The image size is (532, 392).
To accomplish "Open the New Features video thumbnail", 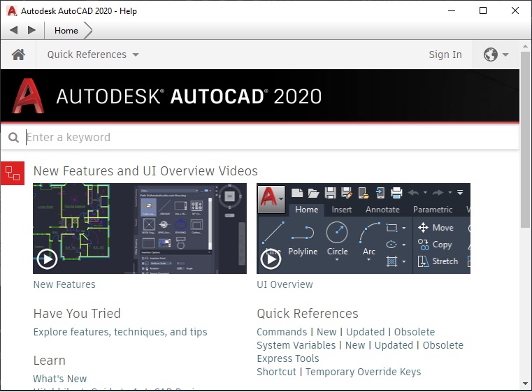I will [140, 228].
